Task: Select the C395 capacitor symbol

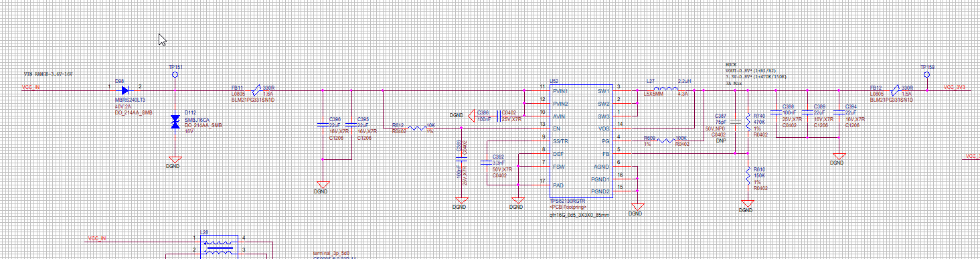Action: tap(351, 125)
